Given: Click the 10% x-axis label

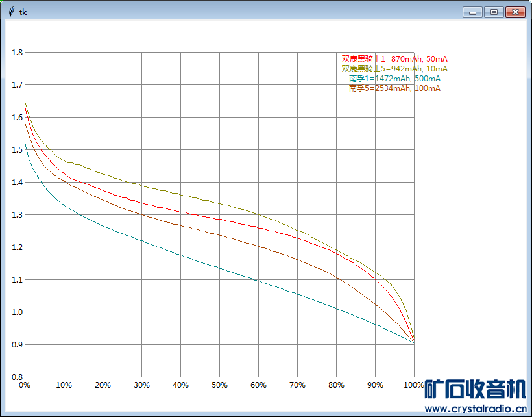Looking at the screenshot, I should coord(64,385).
